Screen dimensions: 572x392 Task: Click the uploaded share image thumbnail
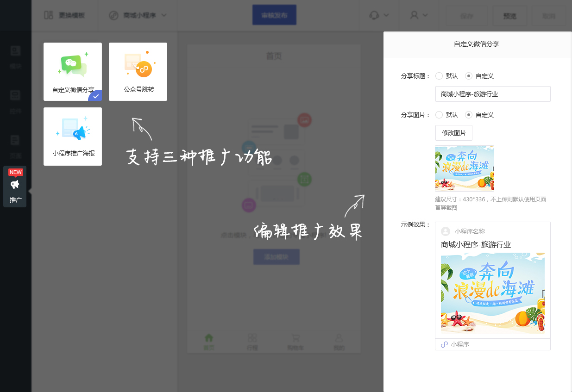465,168
